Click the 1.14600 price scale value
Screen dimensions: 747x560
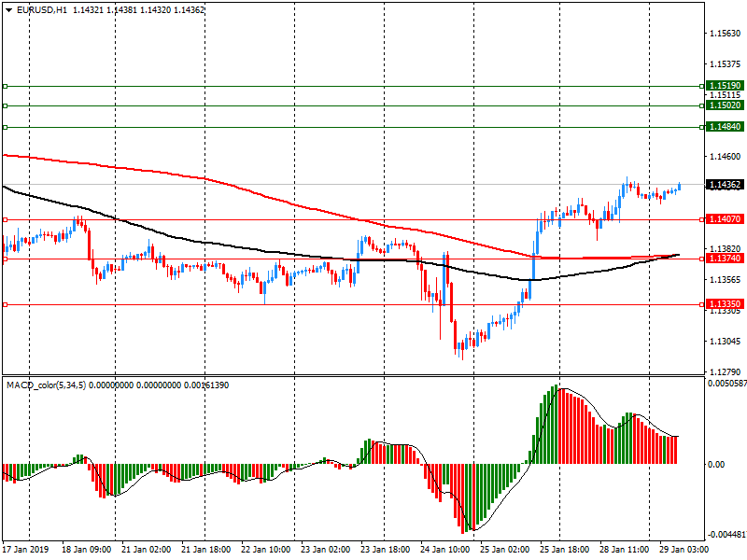[x=726, y=156]
